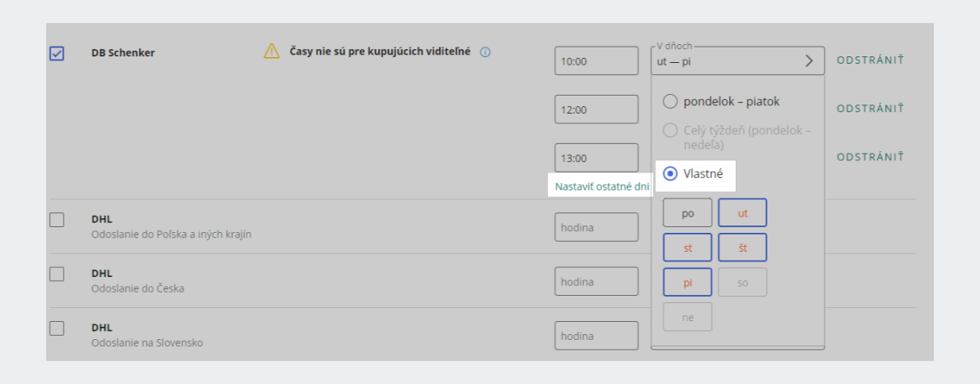Toggle the 'po' day button
Viewport: 980px width, 384px height.
[688, 213]
